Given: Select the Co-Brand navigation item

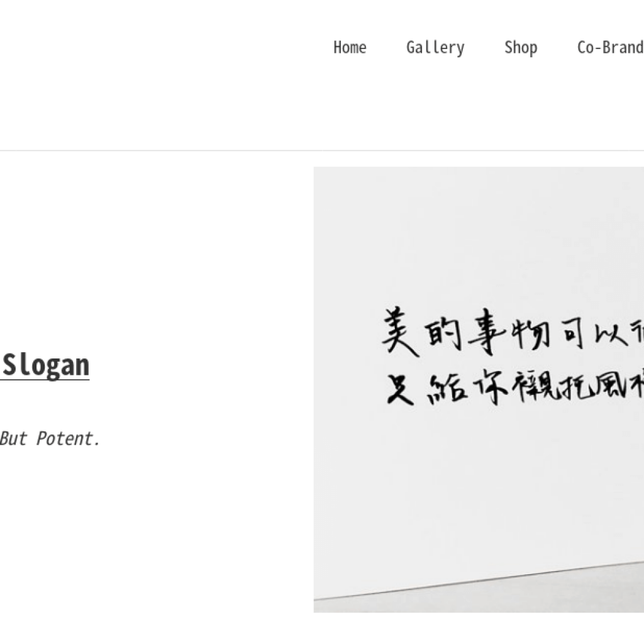Looking at the screenshot, I should tap(610, 48).
